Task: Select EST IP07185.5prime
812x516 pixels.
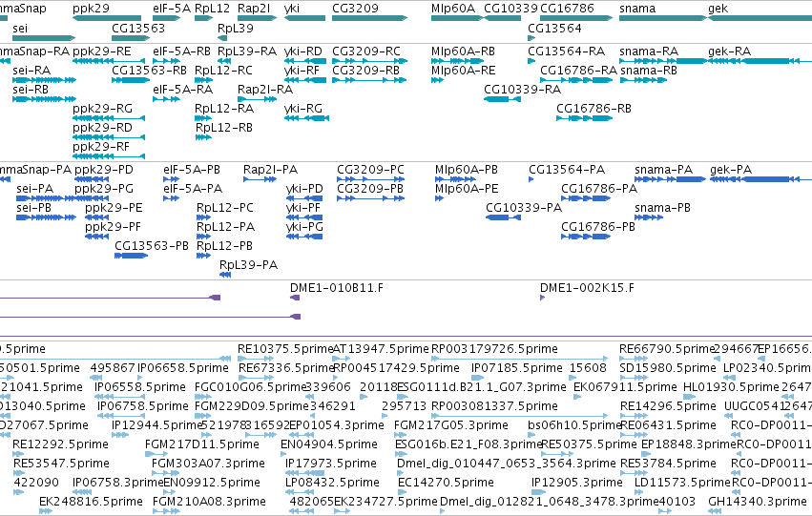Action: coord(517,368)
